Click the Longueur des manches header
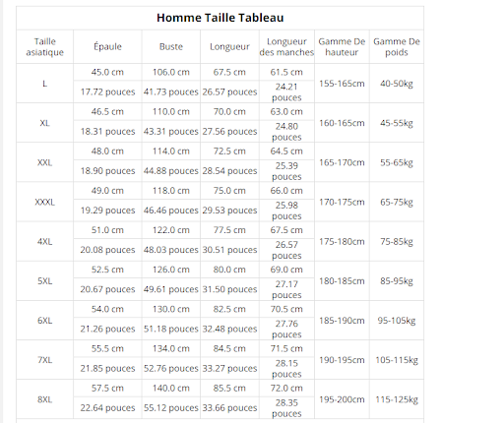504x423 pixels. tap(286, 47)
